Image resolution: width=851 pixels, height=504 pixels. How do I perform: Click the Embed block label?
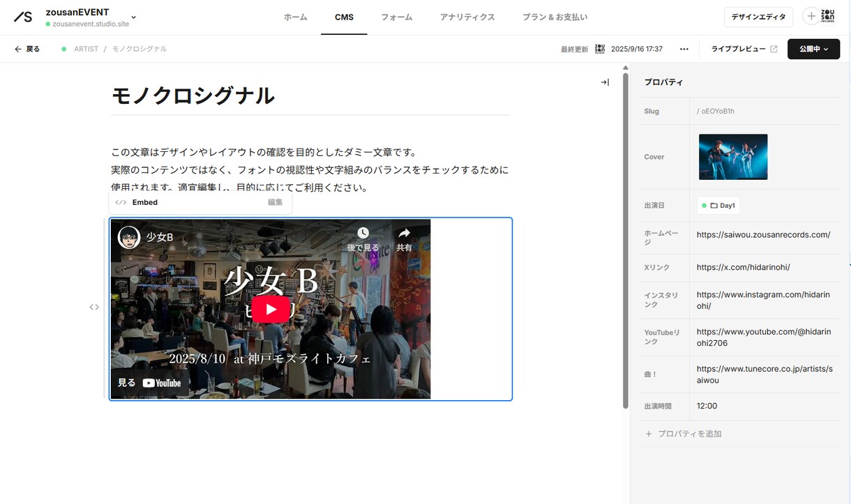click(144, 202)
